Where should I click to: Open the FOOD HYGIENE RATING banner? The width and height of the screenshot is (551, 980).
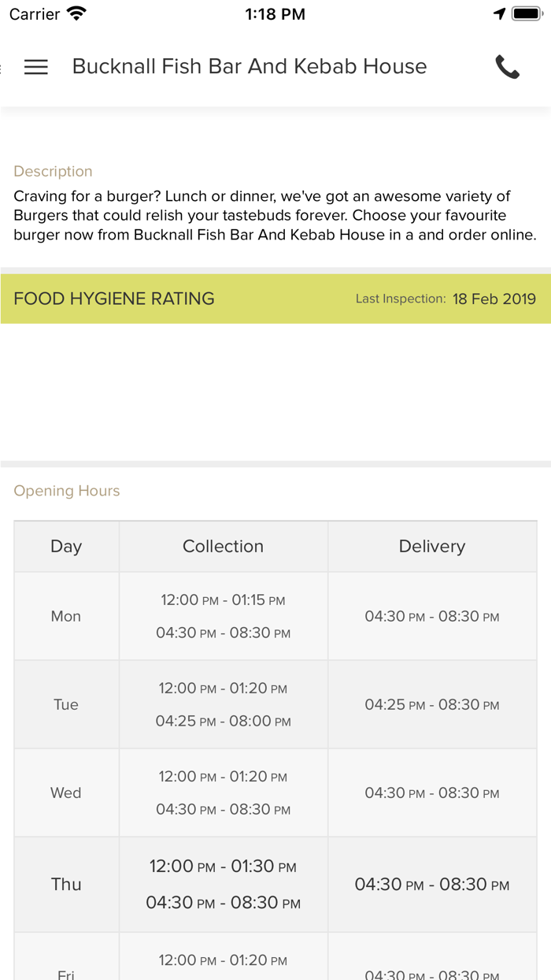tap(113, 299)
